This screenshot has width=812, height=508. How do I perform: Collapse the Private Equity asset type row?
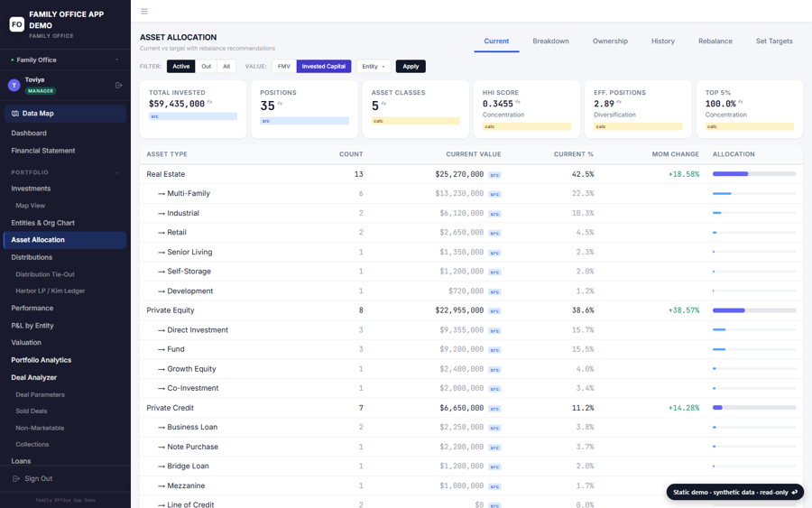point(171,310)
